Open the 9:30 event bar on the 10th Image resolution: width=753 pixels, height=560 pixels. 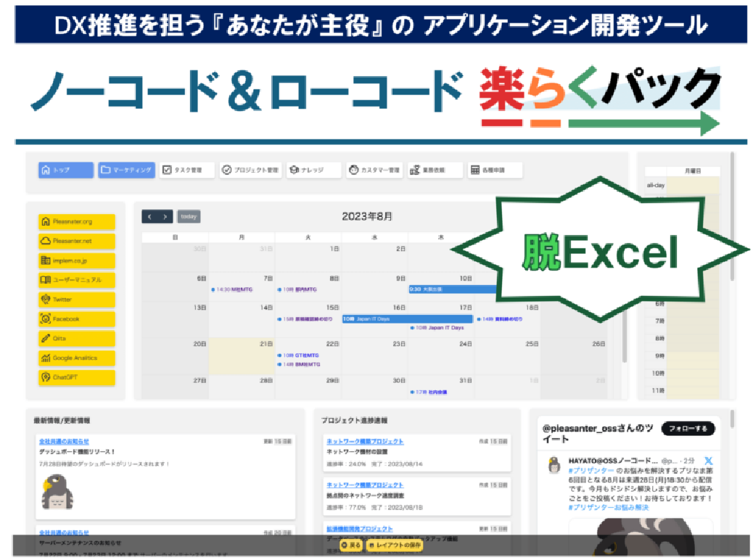453,289
